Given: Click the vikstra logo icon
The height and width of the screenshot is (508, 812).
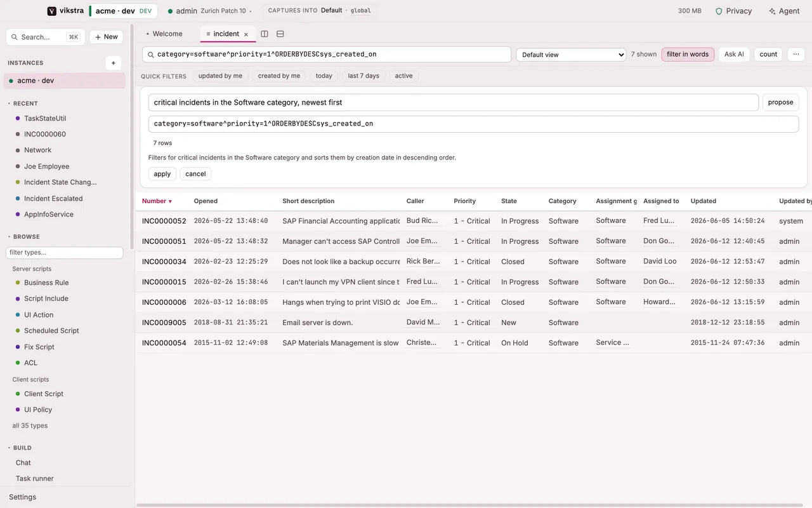Looking at the screenshot, I should click(x=52, y=11).
